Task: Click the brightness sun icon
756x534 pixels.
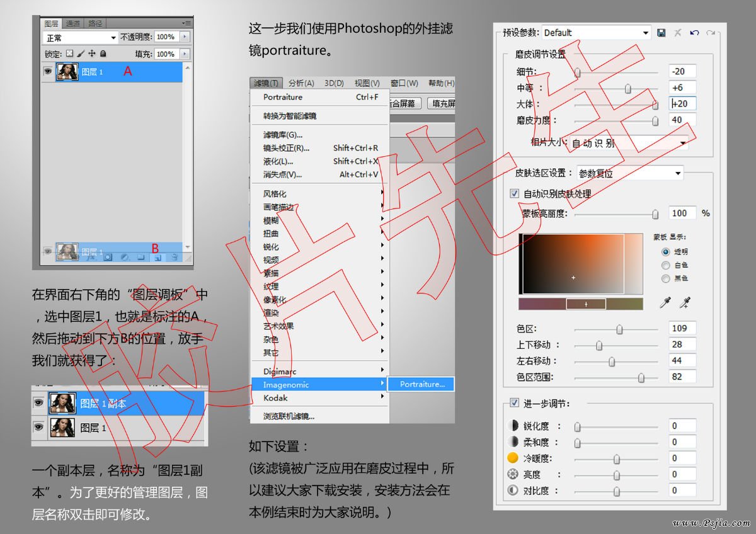Action: (x=512, y=474)
